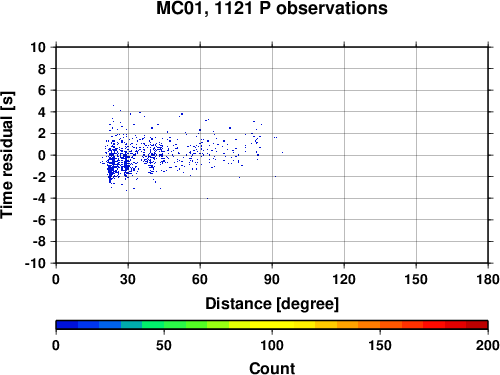Click the y-axis tick label '-4'

tap(39, 198)
